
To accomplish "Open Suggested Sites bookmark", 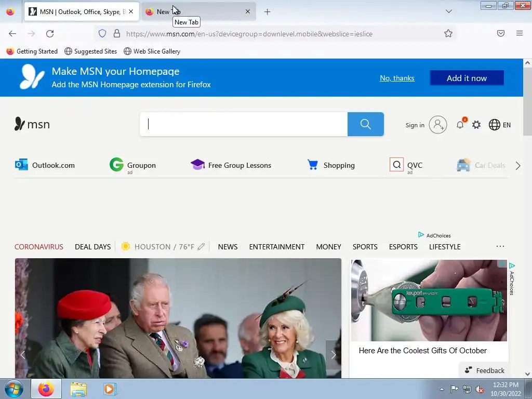I will pos(90,51).
